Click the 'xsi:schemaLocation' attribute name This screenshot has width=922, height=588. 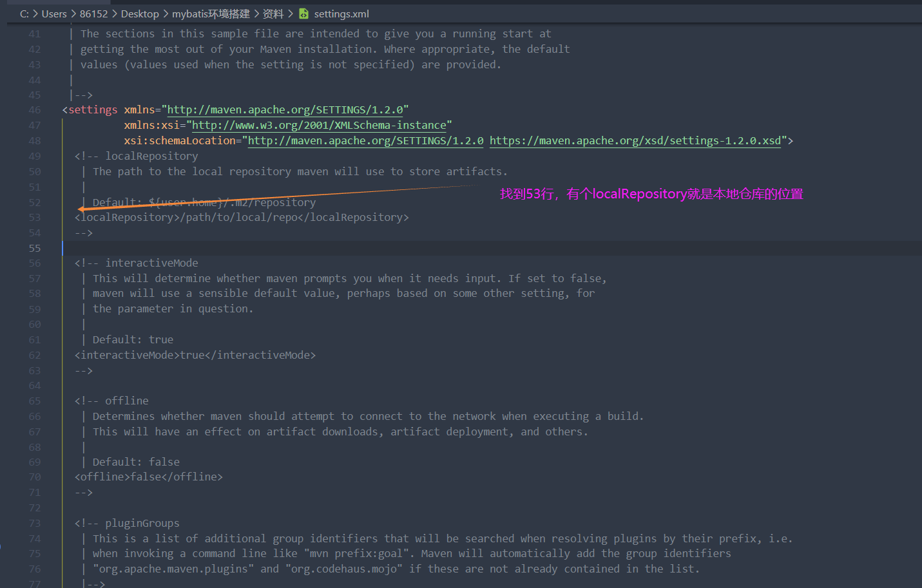(x=180, y=141)
